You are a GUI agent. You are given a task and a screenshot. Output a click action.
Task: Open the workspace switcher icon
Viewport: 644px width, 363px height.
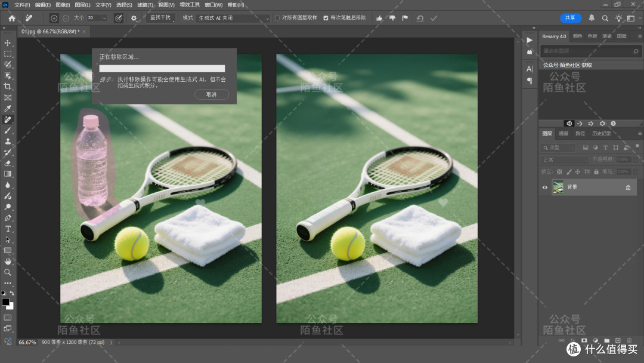[631, 18]
